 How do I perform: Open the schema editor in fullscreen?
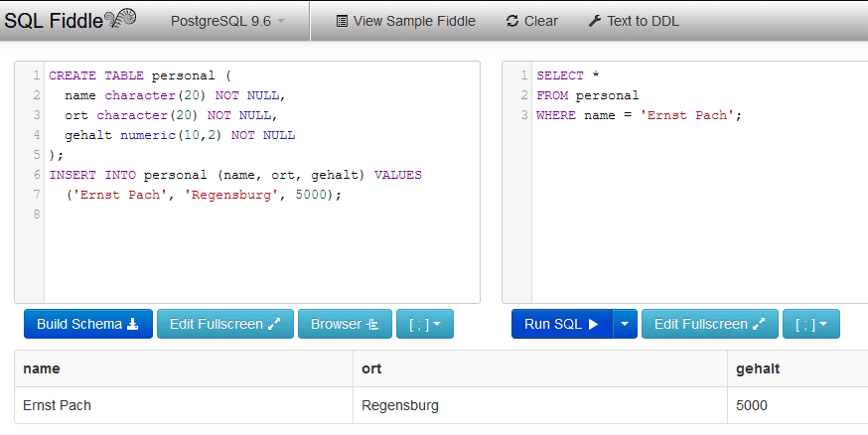point(225,324)
